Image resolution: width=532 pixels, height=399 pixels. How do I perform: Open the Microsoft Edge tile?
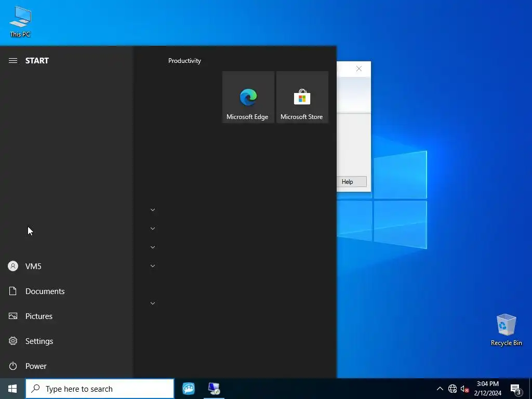pos(248,97)
